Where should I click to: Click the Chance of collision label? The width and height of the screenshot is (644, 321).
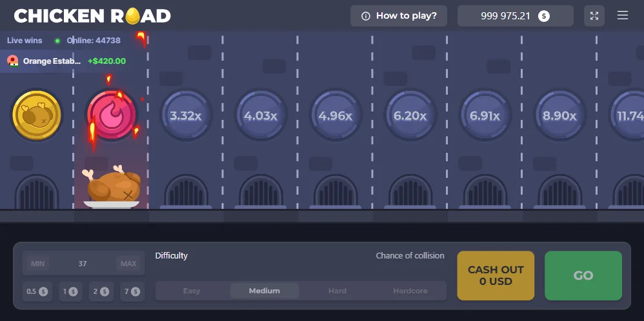coord(410,256)
